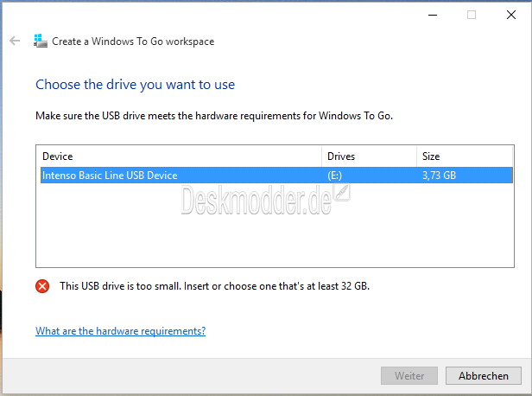Image resolution: width=532 pixels, height=396 pixels.
Task: Click the 'Create a Windows To Go workspace' title
Action: pyautogui.click(x=133, y=42)
